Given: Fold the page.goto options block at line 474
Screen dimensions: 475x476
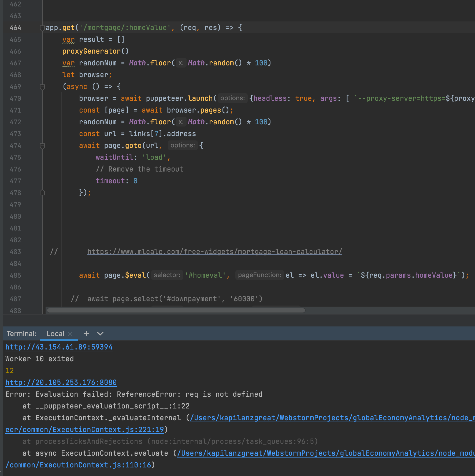Looking at the screenshot, I should click(42, 146).
